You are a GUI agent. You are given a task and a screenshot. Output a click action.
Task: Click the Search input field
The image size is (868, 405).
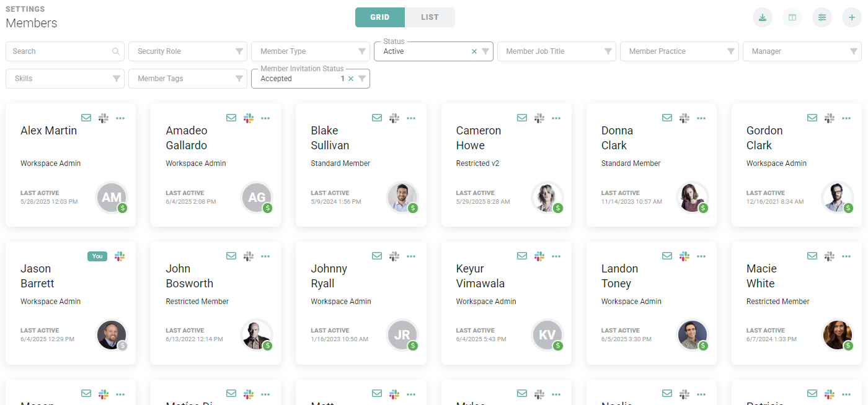(x=59, y=51)
